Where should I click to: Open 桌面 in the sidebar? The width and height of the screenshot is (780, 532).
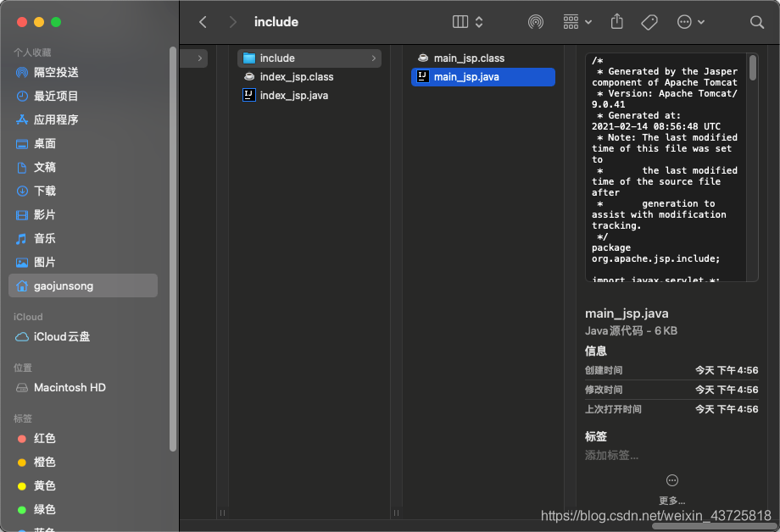83,144
